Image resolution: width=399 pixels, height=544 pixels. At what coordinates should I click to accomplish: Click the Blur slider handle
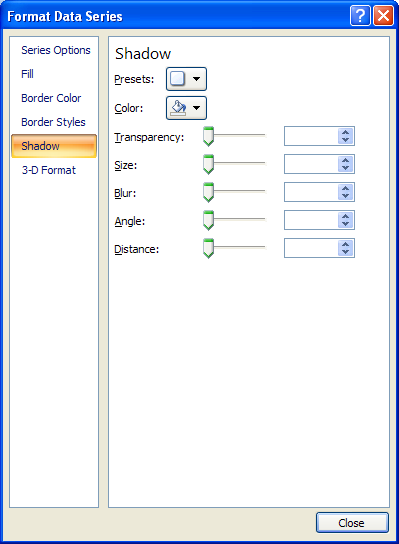click(208, 192)
